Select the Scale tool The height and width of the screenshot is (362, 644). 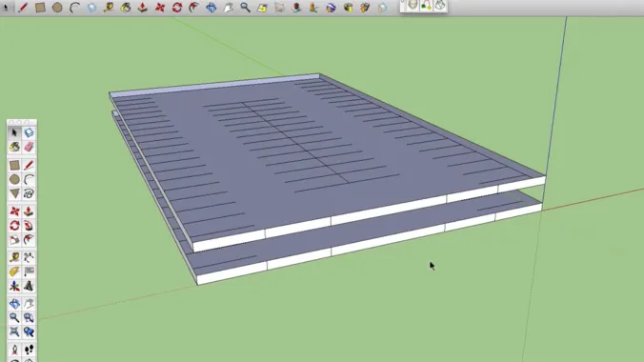click(x=14, y=239)
